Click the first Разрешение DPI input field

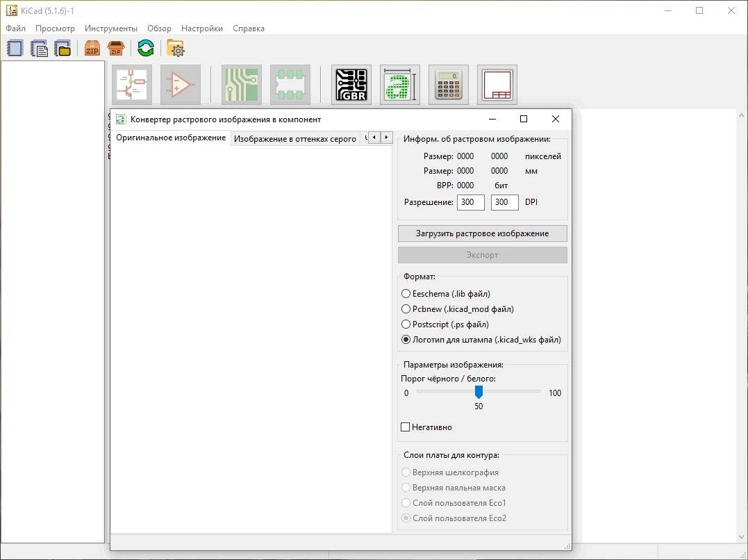470,202
